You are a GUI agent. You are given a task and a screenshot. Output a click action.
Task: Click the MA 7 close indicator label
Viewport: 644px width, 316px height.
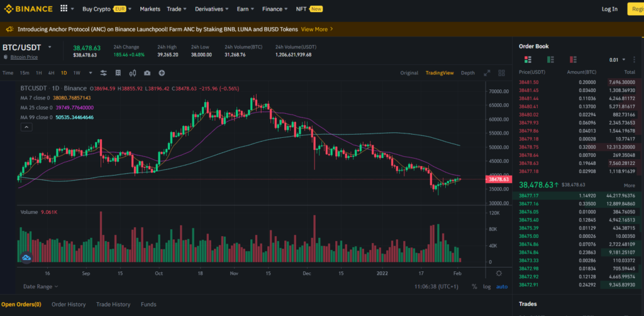pyautogui.click(x=35, y=98)
